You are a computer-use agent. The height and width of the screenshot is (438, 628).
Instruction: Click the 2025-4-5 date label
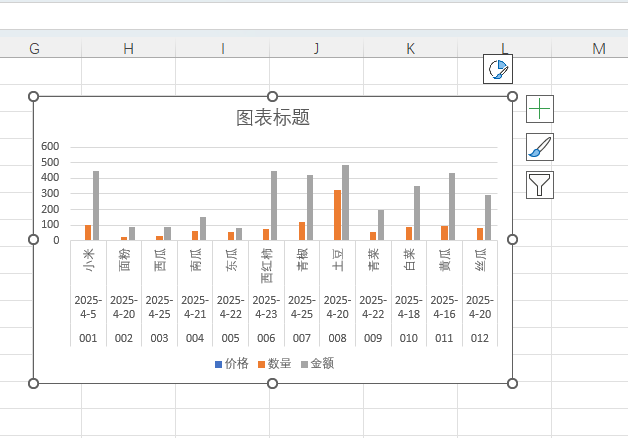(x=88, y=307)
